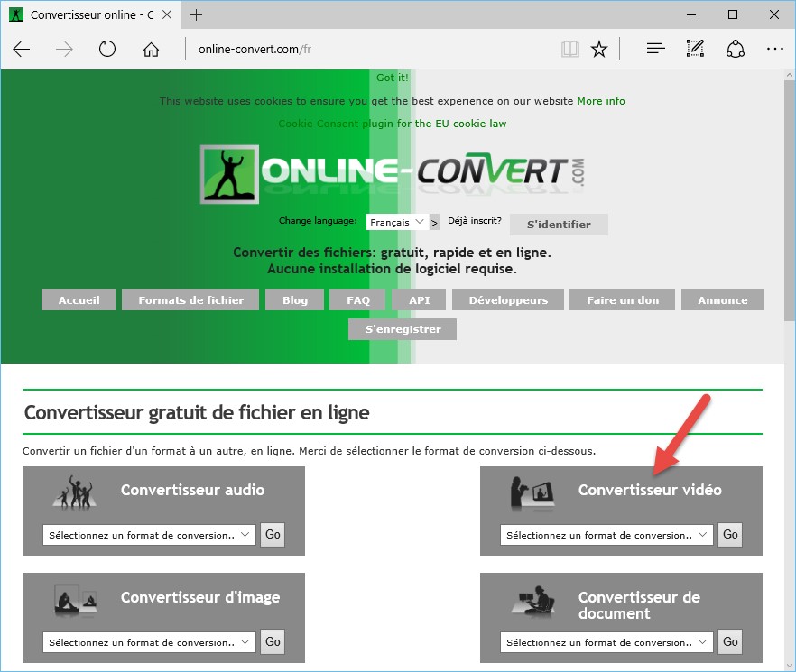Click the address bar URL field
Screen dimensions: 796x672
pos(361,50)
